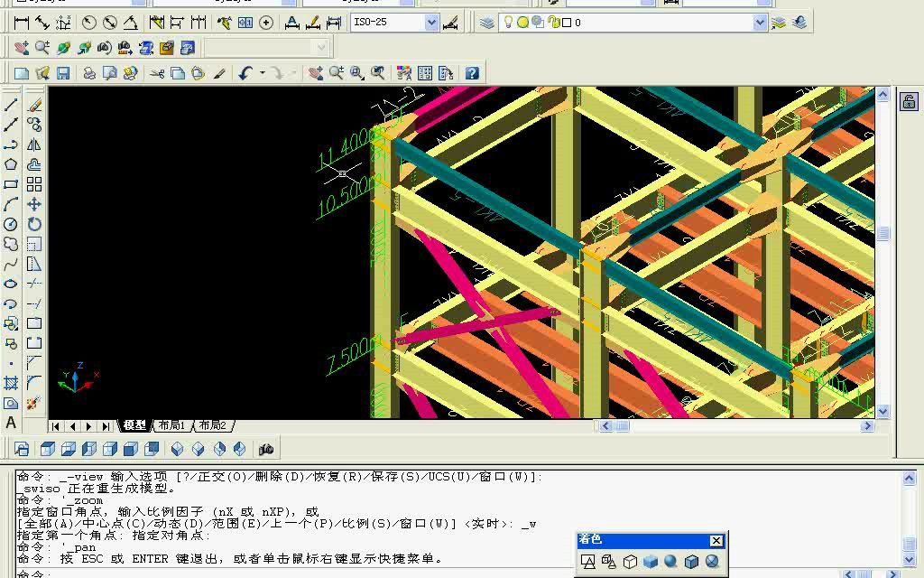Viewport: 924px width, 578px height.
Task: Toggle the layer light bulb on/off
Action: click(509, 22)
